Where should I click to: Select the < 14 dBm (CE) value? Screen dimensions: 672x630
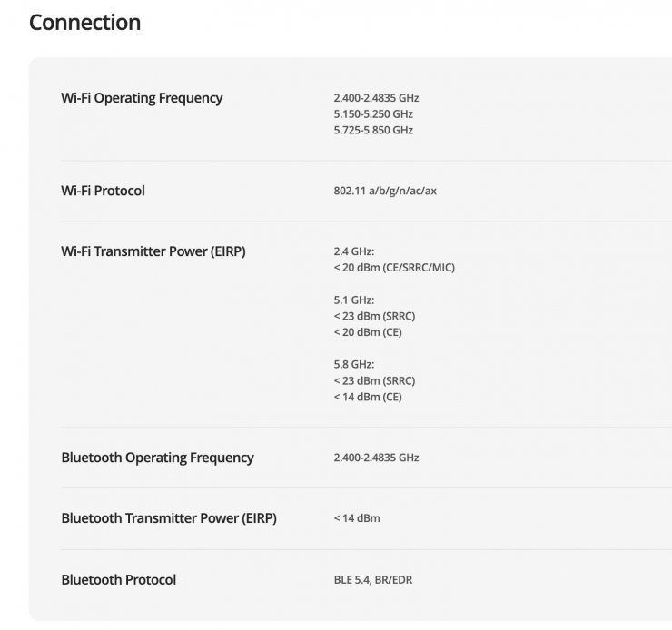click(x=368, y=397)
